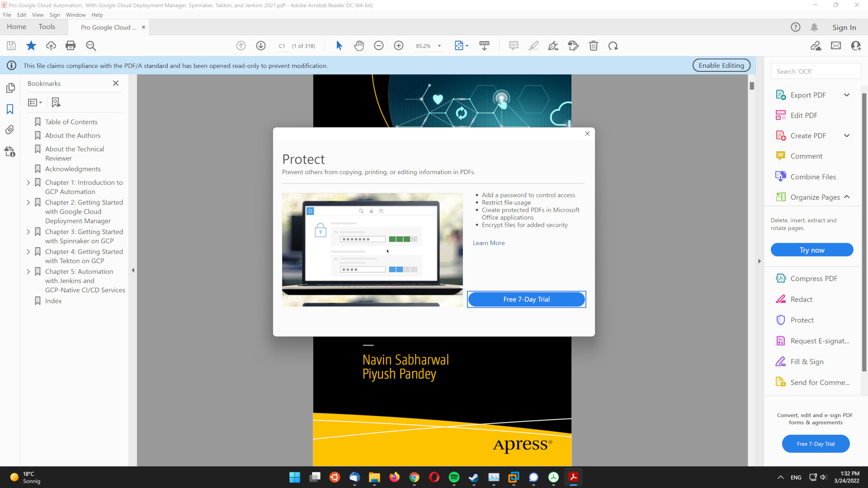Close the Bookmarks panel
This screenshot has height=488, width=868.
pyautogui.click(x=116, y=83)
